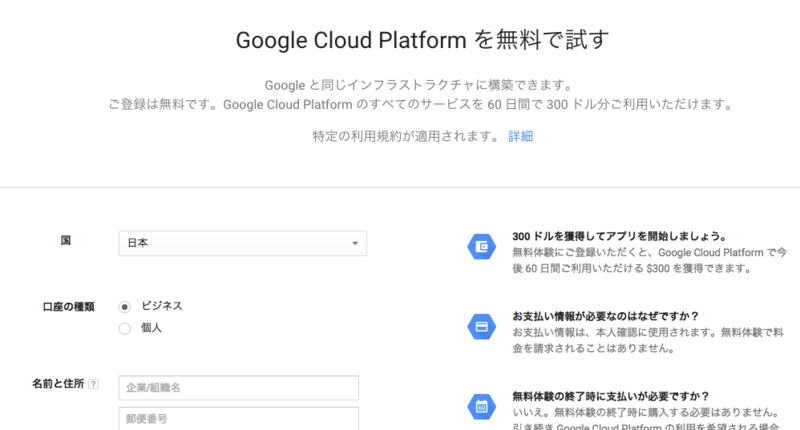Open the 国 country dropdown showing 日本
Screen dimensions: 800x430
tap(243, 243)
